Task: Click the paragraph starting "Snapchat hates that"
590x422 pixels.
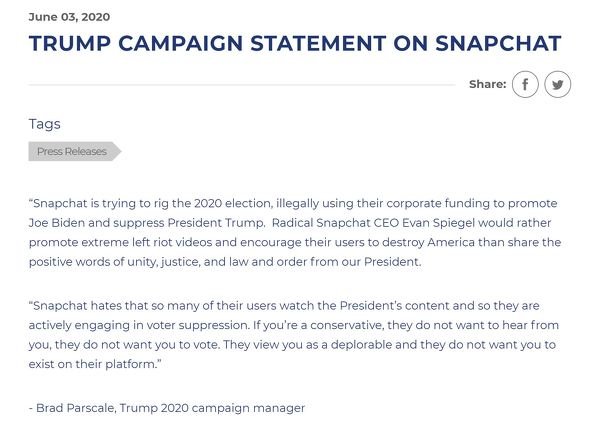Action: pyautogui.click(x=294, y=335)
